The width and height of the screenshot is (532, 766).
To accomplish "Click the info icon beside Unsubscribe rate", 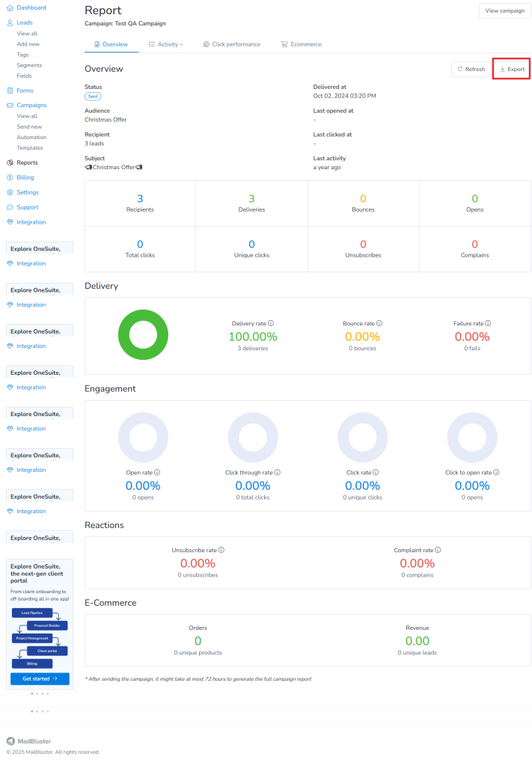I will pyautogui.click(x=221, y=550).
